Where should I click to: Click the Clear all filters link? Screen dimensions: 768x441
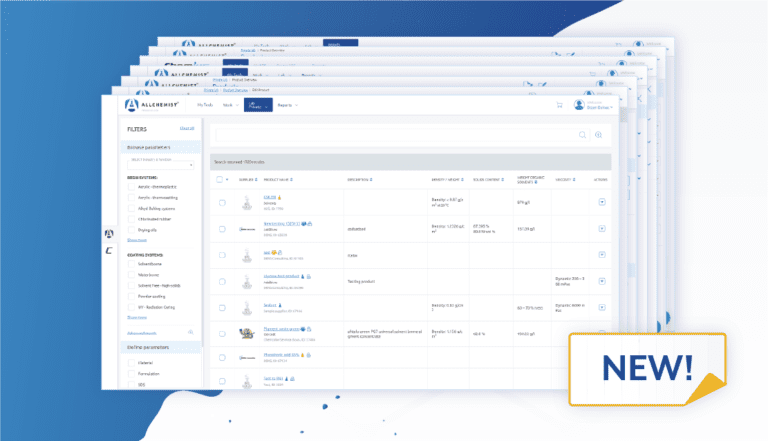(187, 128)
